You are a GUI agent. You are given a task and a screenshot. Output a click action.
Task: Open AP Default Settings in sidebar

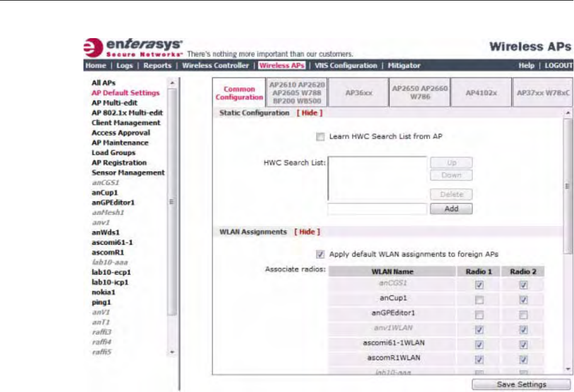(x=126, y=93)
